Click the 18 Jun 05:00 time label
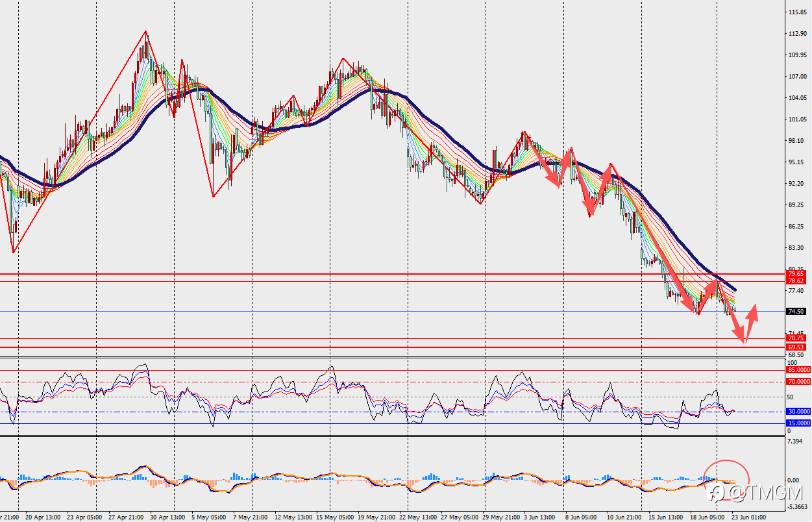 (x=706, y=517)
